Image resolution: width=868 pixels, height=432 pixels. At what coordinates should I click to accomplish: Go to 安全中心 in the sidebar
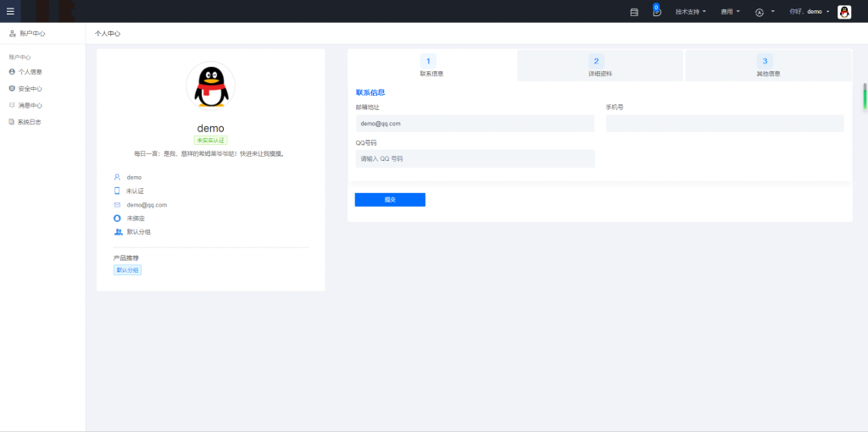[x=30, y=89]
